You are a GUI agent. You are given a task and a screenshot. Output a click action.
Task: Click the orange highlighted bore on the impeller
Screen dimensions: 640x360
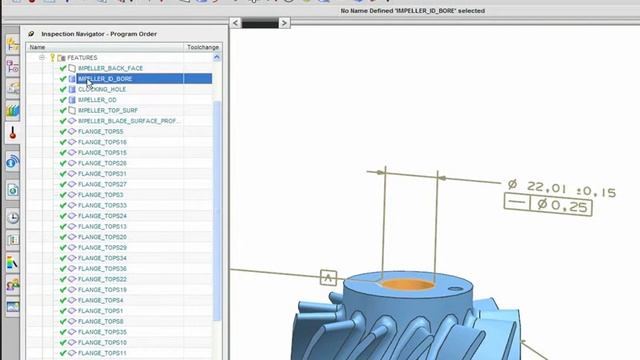(x=407, y=284)
